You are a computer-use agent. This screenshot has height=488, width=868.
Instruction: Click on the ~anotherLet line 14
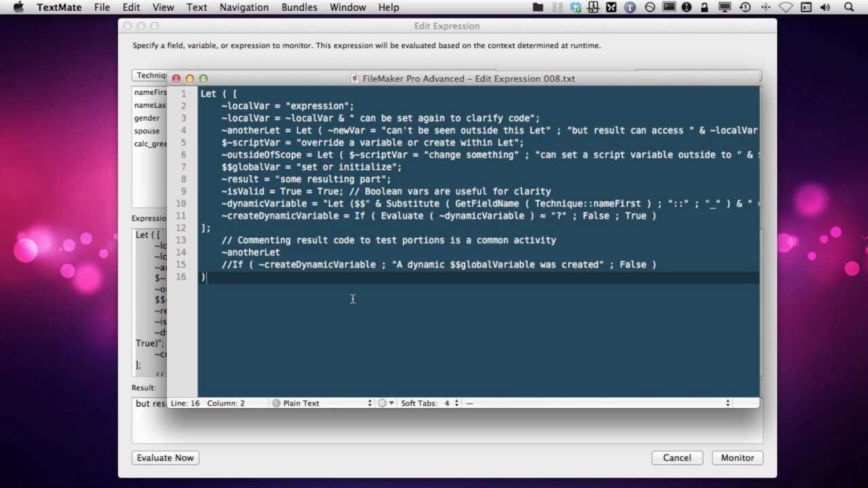(x=250, y=252)
